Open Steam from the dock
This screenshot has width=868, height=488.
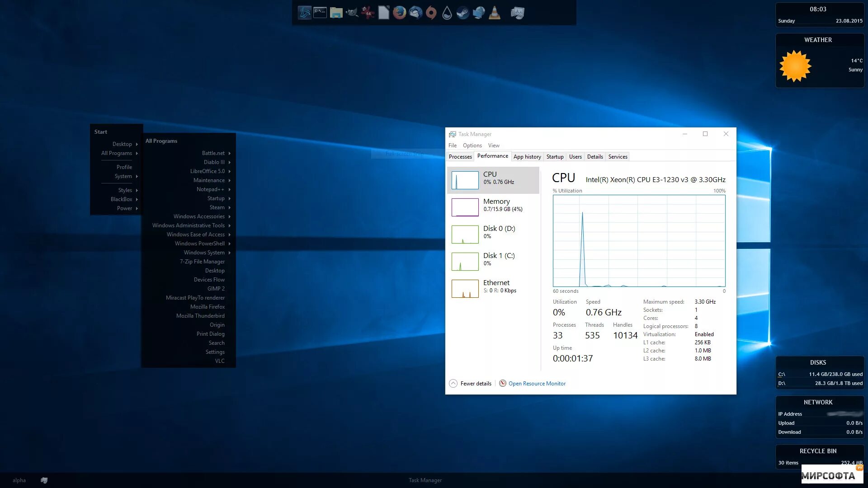[x=462, y=13]
